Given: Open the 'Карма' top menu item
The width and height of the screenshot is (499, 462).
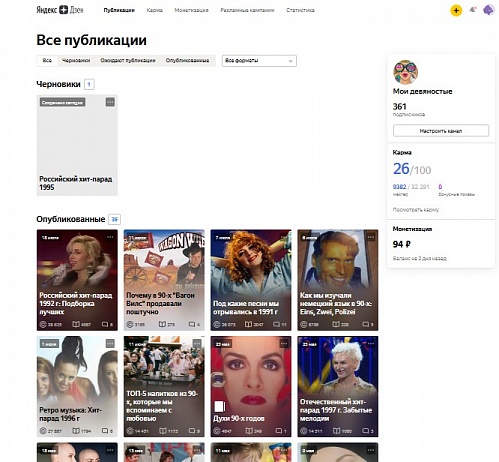Looking at the screenshot, I should 155,10.
